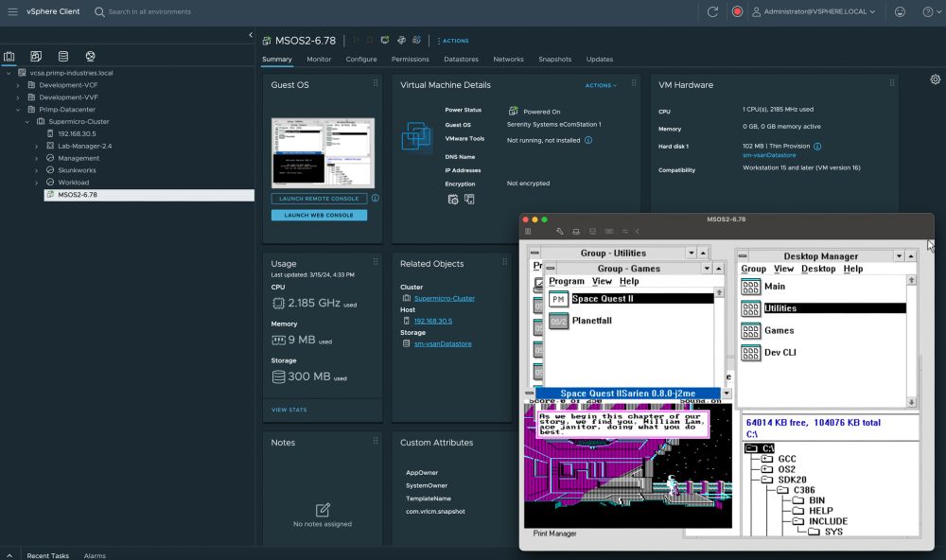Collapse the left navigation panel
This screenshot has height=560, width=946.
pos(251,35)
